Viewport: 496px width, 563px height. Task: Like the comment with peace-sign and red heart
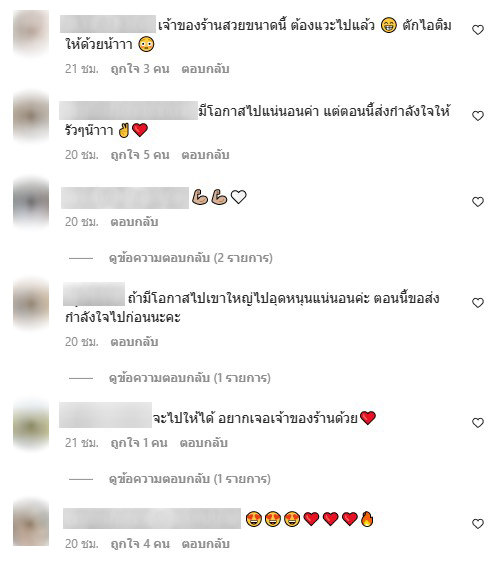(x=477, y=116)
